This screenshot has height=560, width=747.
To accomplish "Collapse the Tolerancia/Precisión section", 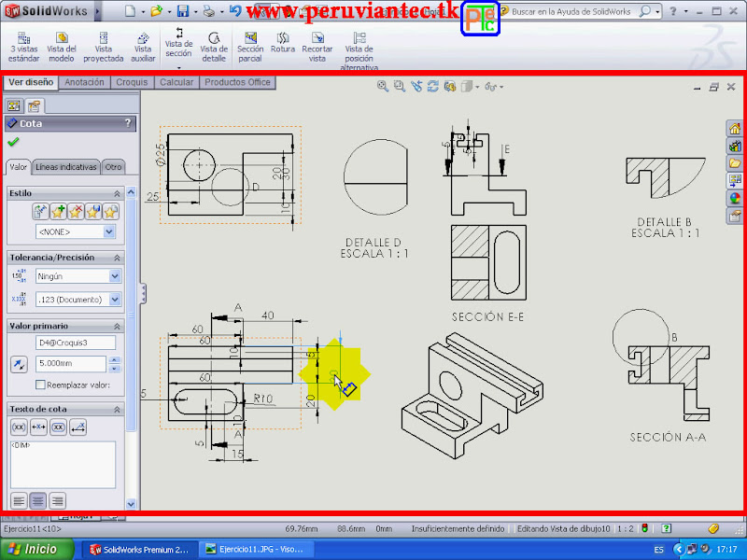I will click(x=117, y=258).
